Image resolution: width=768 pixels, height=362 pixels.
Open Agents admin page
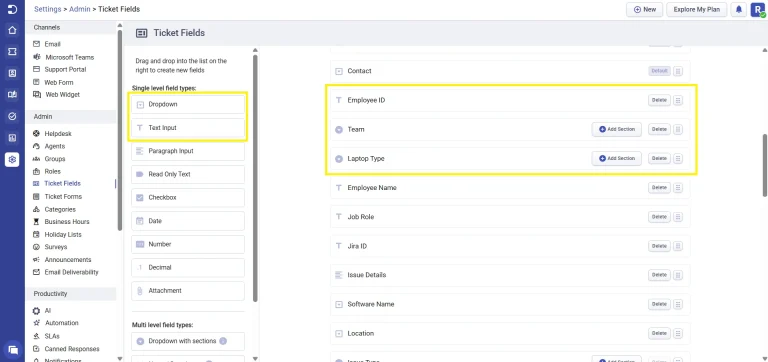55,146
